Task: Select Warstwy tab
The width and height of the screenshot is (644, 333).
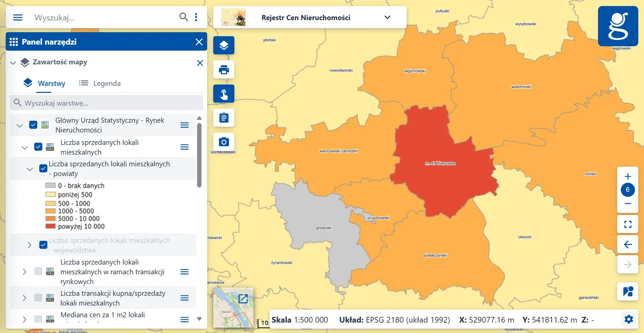Action: click(x=44, y=83)
